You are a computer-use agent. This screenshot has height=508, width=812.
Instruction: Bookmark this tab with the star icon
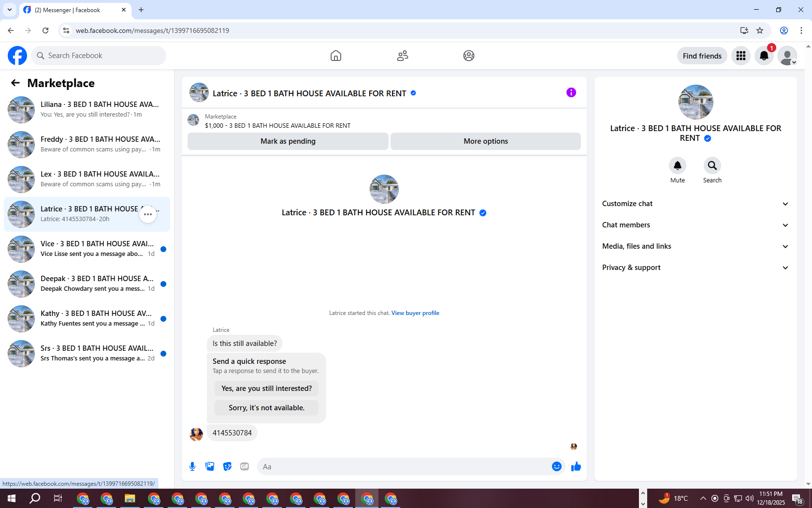[x=760, y=30]
